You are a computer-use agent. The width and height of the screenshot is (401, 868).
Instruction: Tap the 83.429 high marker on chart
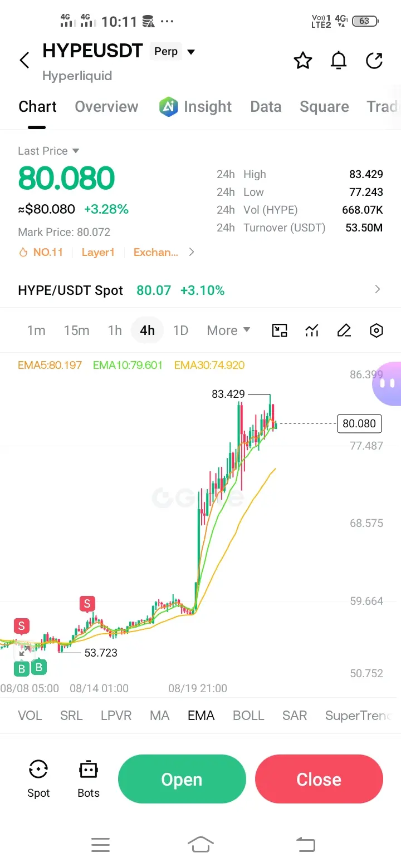(x=228, y=394)
